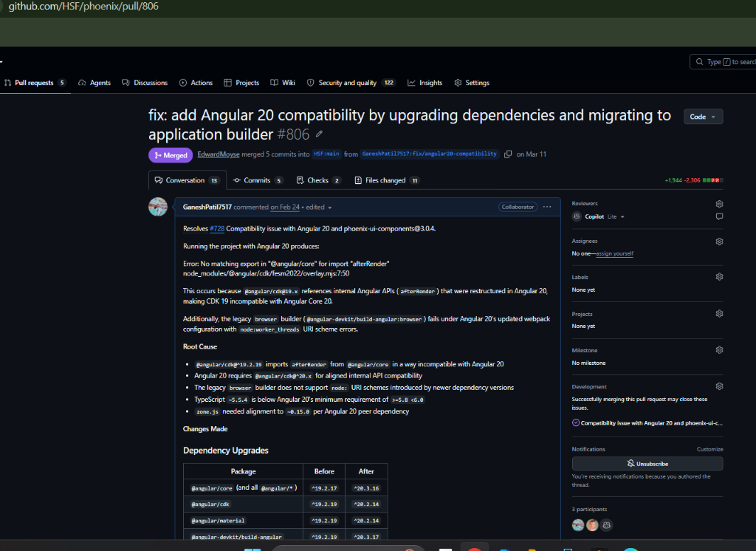
Task: Open the Projects tab
Action: pos(241,83)
